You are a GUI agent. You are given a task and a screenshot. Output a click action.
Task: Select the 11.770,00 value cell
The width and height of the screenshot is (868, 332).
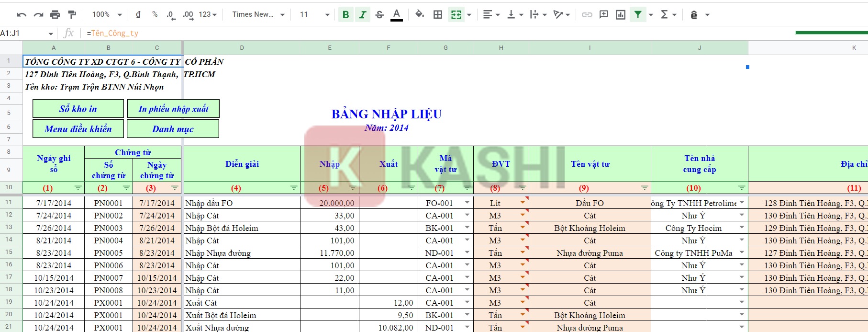pyautogui.click(x=330, y=253)
